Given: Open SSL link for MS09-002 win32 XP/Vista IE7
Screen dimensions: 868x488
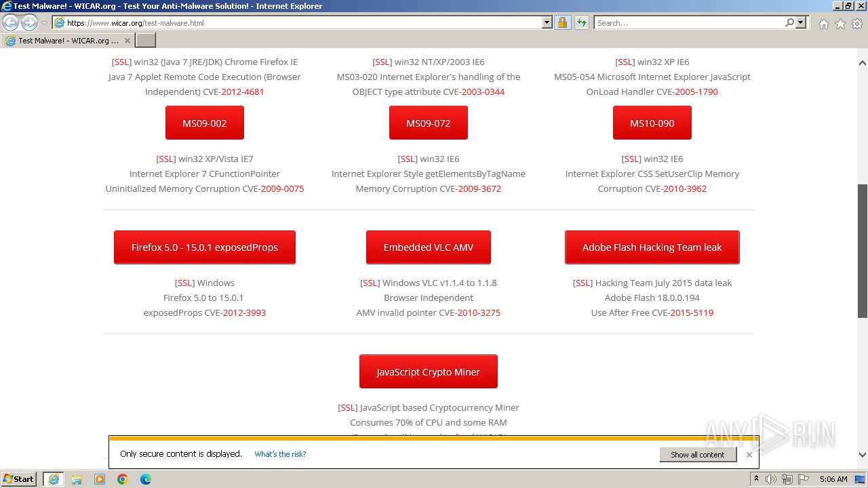Looking at the screenshot, I should [x=166, y=159].
